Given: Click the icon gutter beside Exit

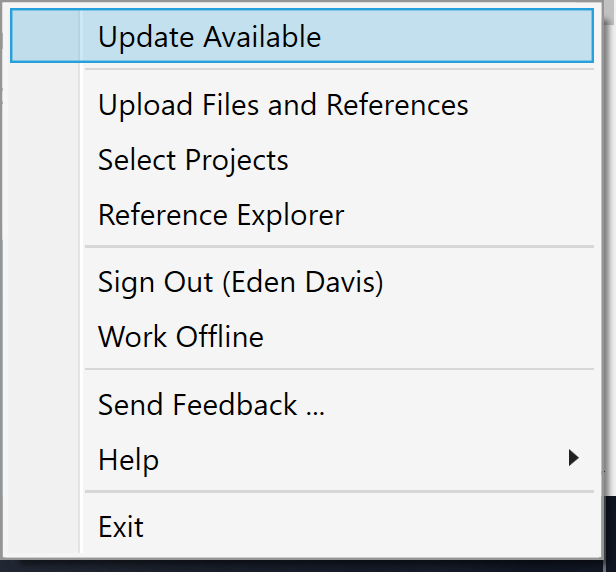Looking at the screenshot, I should point(45,526).
